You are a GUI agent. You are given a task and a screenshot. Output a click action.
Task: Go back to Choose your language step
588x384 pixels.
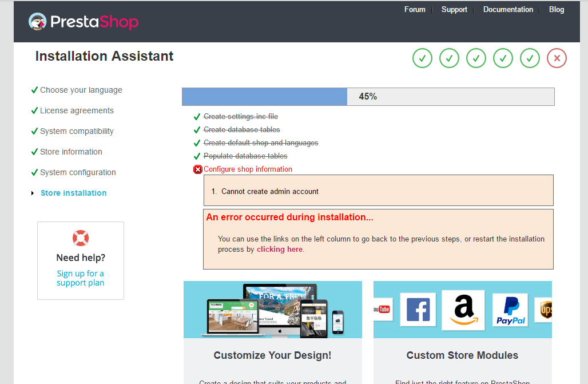[81, 90]
